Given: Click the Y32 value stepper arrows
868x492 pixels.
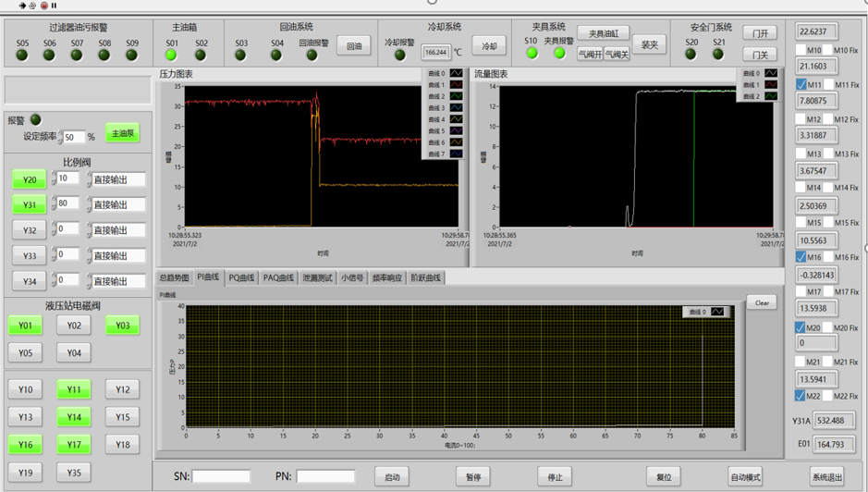Looking at the screenshot, I should [55, 228].
